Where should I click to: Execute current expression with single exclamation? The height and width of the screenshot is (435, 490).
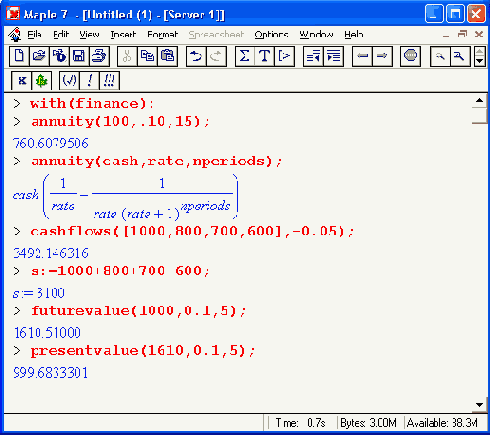(x=89, y=81)
